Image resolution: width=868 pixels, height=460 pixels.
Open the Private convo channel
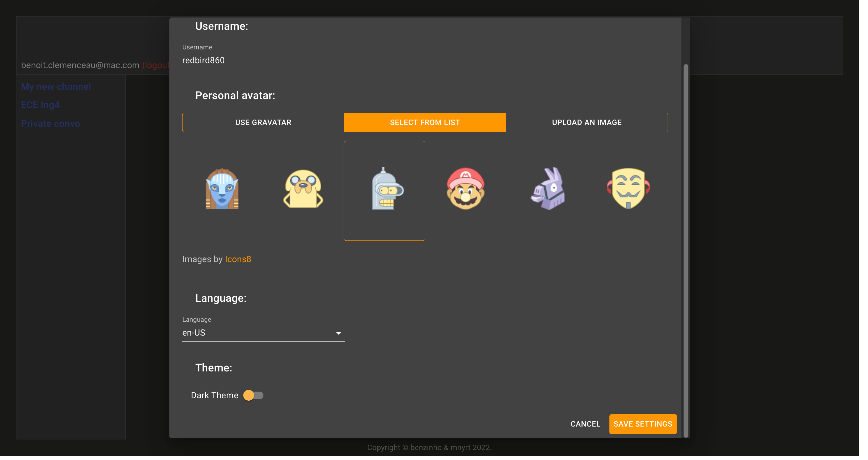click(51, 124)
